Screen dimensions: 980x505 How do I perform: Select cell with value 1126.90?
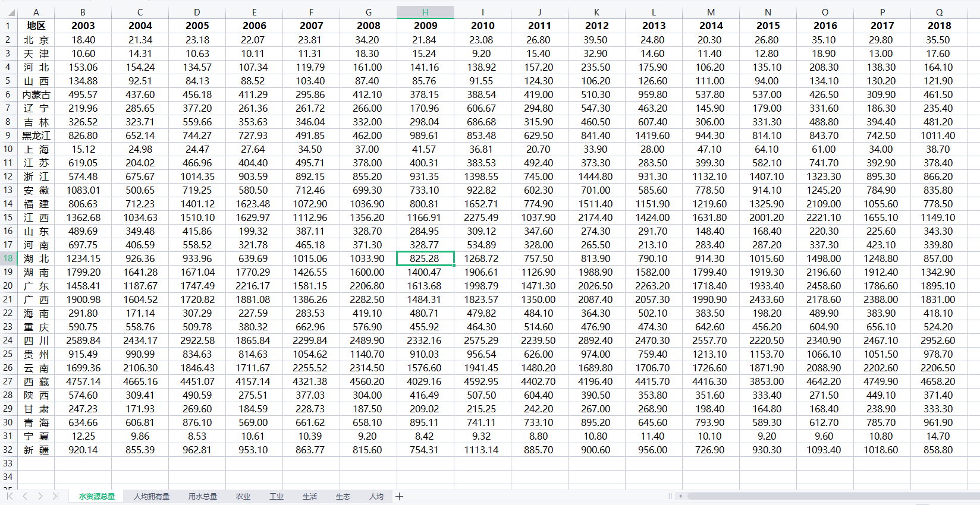tap(540, 272)
